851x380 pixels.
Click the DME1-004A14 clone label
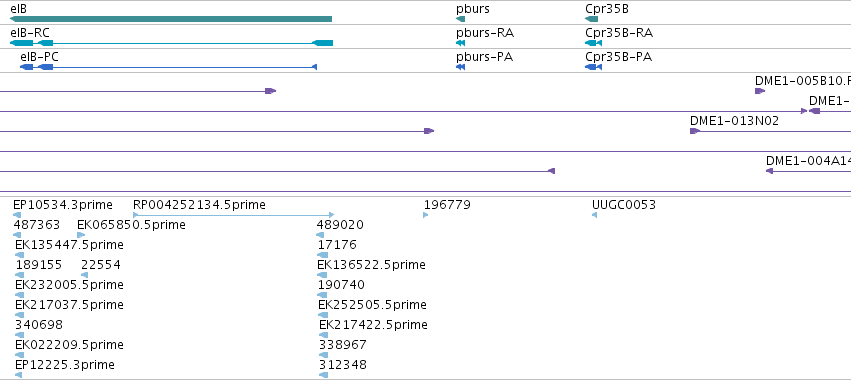tap(808, 161)
